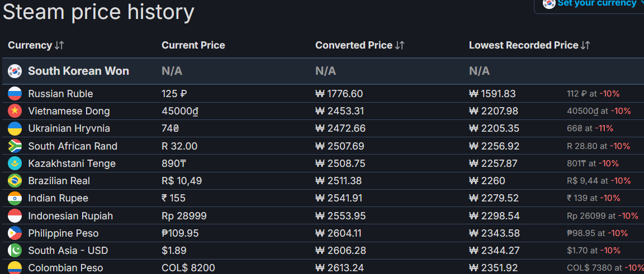Click the Kazakhstan flag icon
This screenshot has height=274, width=644.
pos(15,164)
